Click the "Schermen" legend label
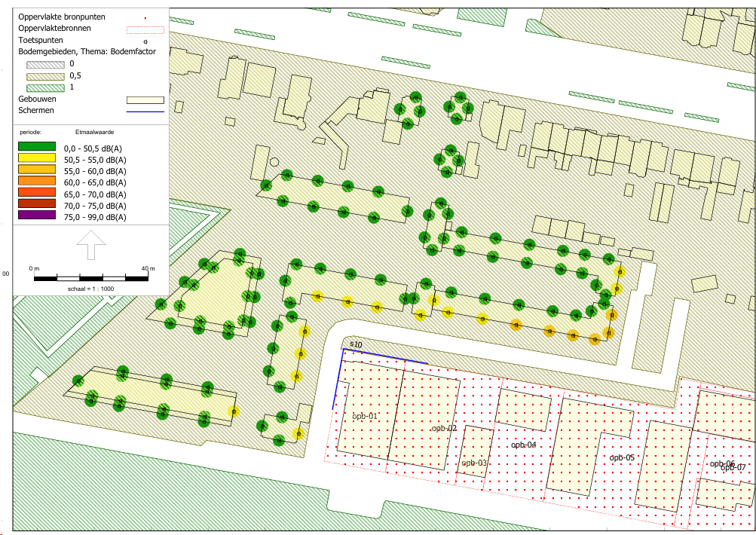The width and height of the screenshot is (756, 535). click(x=36, y=110)
